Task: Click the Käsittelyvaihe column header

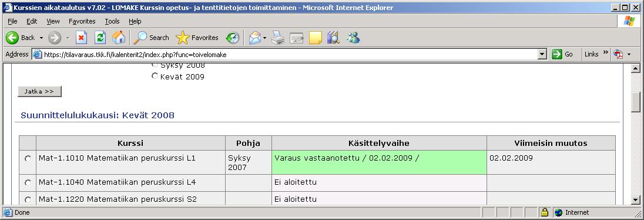Action: tap(379, 143)
